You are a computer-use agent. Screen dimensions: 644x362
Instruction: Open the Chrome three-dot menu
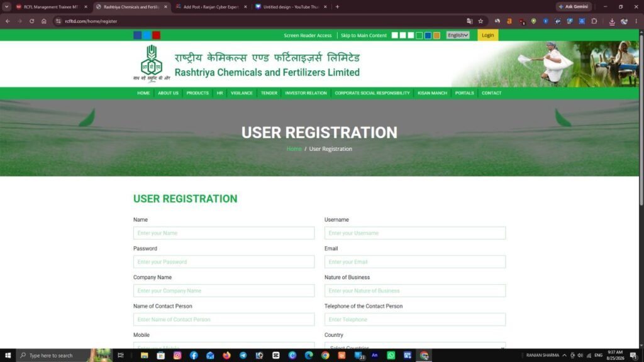coord(636,21)
